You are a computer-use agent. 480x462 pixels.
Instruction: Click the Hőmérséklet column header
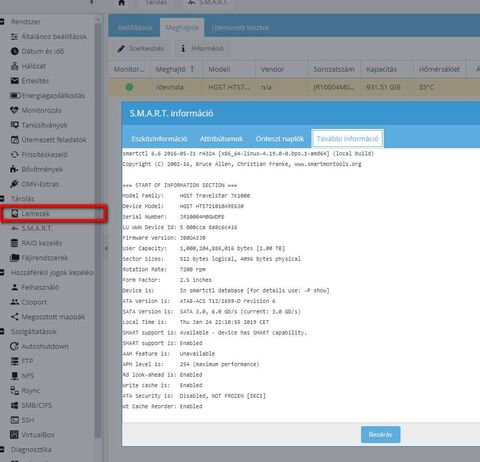click(x=439, y=69)
